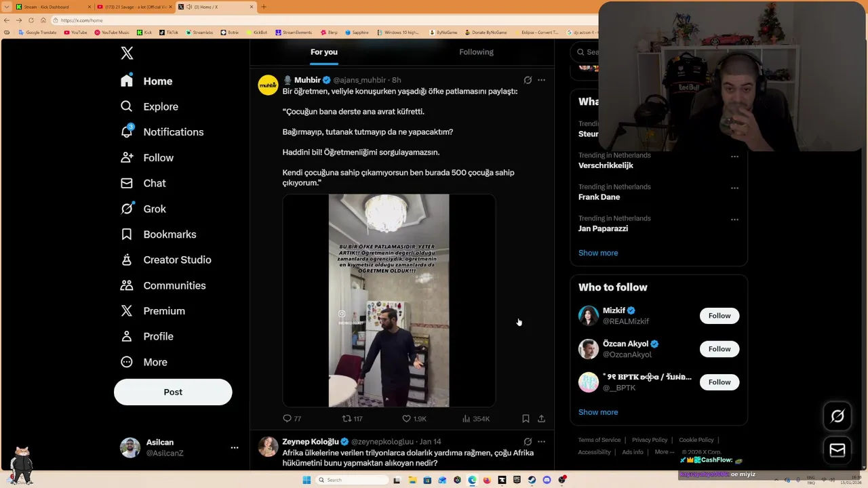Open options for Jan Paparazzi trend

tap(734, 220)
